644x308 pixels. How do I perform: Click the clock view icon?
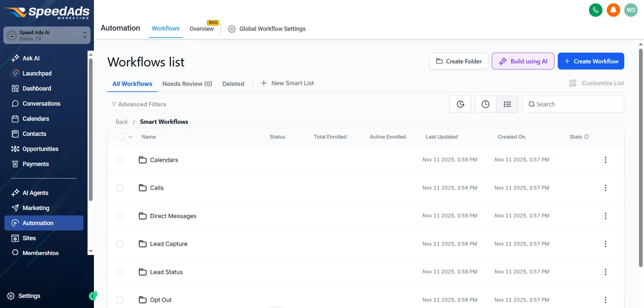[485, 104]
